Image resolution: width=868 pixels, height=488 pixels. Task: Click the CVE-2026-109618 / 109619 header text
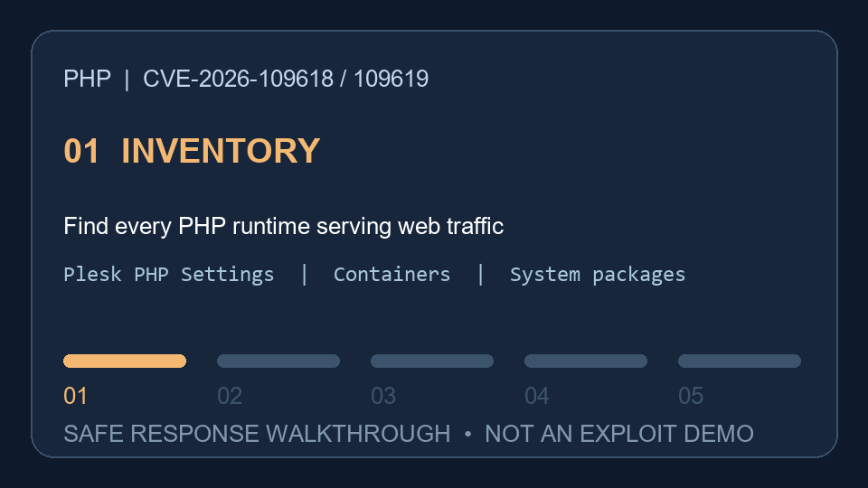click(x=286, y=79)
